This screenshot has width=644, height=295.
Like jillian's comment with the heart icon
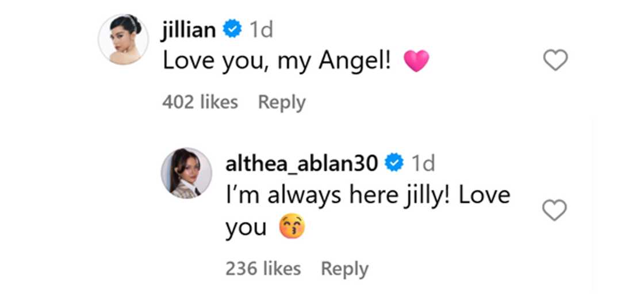(555, 60)
